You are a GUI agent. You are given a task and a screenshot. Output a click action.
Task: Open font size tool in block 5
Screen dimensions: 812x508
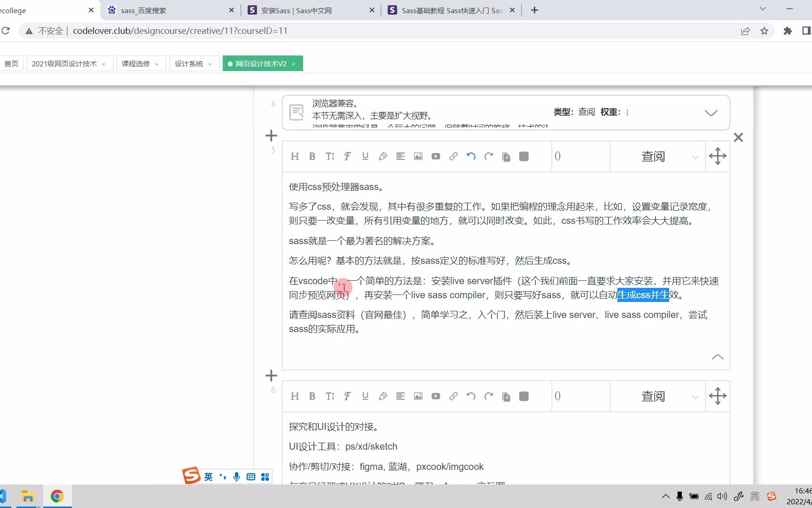(x=330, y=157)
